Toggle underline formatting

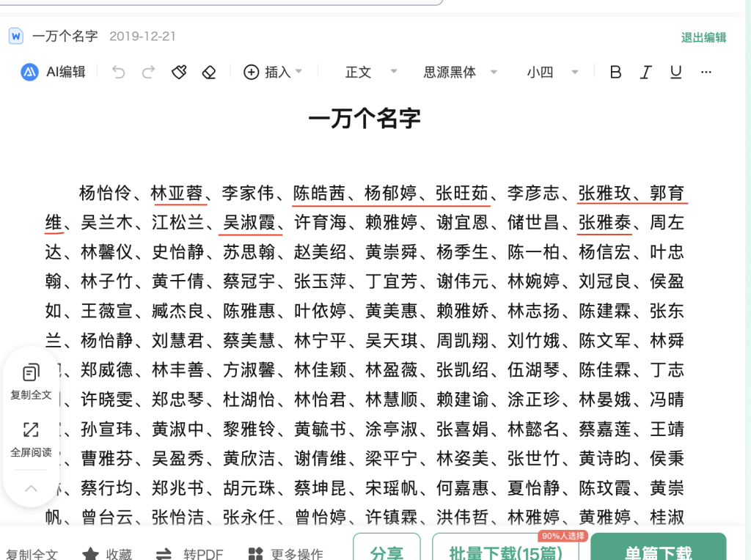point(675,72)
